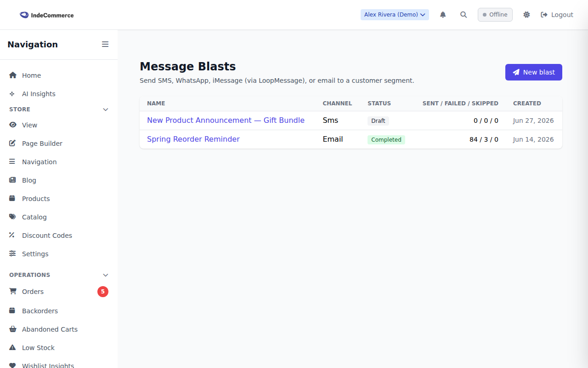
Task: Click the Abandoned Carts basket icon
Action: [13, 329]
